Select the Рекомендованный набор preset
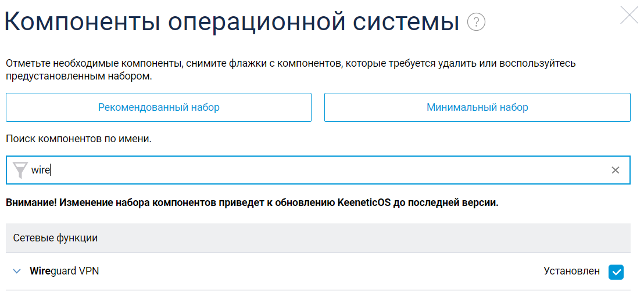Screen dimensions: 644x300 click(159, 107)
